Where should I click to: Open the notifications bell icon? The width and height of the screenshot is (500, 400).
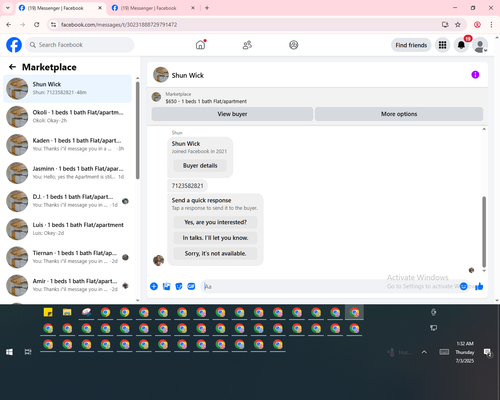[461, 45]
